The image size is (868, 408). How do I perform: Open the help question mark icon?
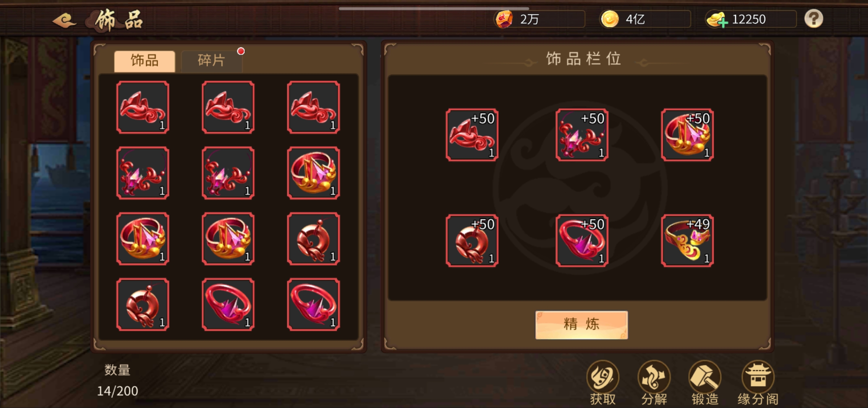coord(814,19)
